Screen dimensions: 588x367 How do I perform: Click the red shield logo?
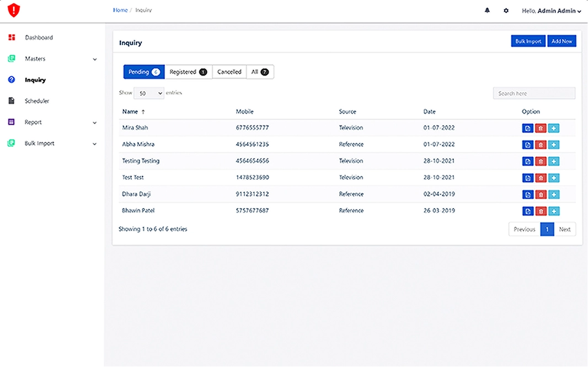click(x=14, y=10)
